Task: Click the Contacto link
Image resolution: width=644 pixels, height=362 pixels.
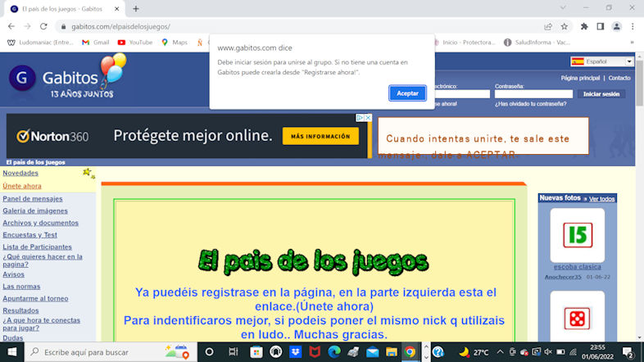Action: pos(619,78)
